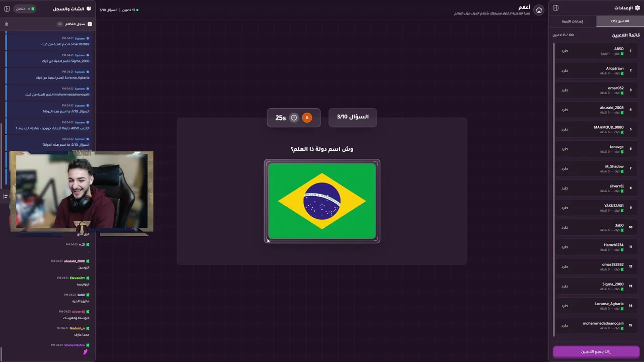Image resolution: width=644 pixels, height=362 pixels.
Task: Click the system log count badge 22
Action: 60,24
